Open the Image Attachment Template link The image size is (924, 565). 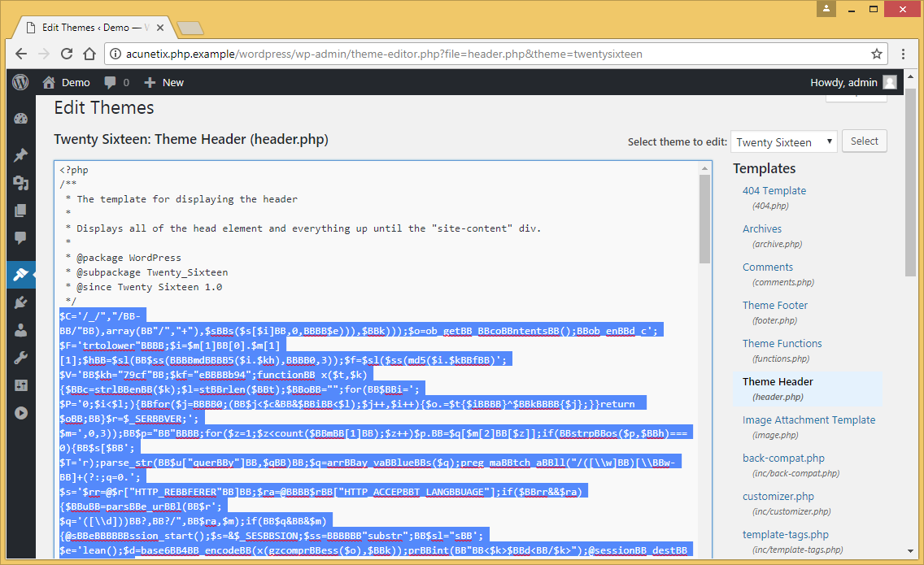[808, 420]
